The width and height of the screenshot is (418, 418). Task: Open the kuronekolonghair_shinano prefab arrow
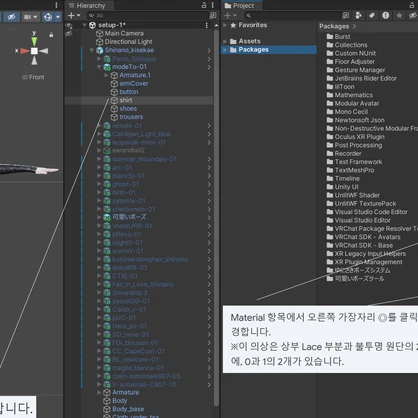[209, 259]
